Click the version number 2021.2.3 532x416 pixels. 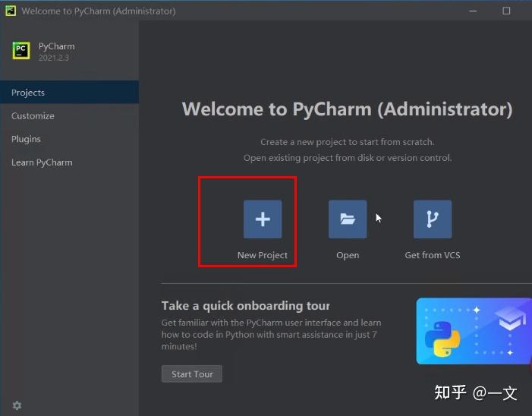tap(54, 58)
